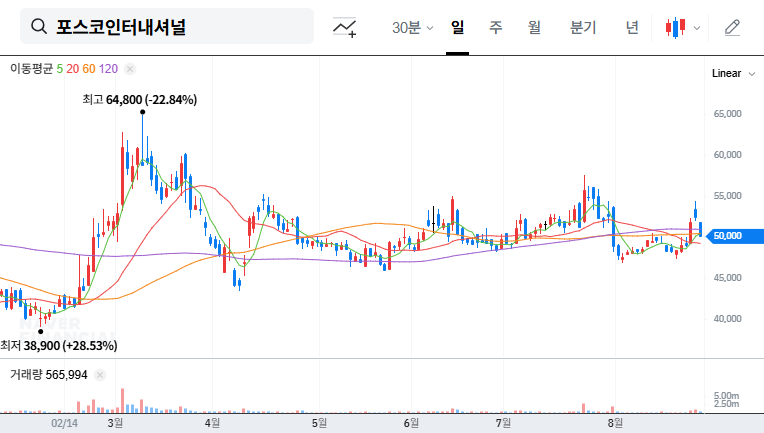The height and width of the screenshot is (433, 764).
Task: Click the 5.00m volume axis label
Action: 726,395
